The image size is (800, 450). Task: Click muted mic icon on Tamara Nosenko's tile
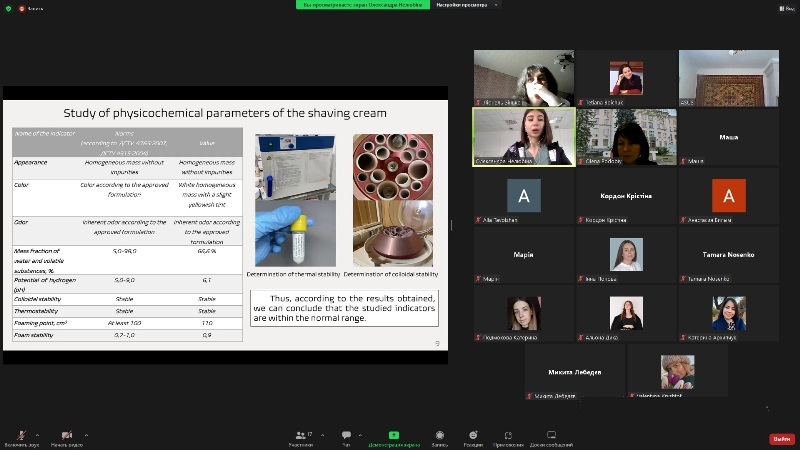[683, 279]
